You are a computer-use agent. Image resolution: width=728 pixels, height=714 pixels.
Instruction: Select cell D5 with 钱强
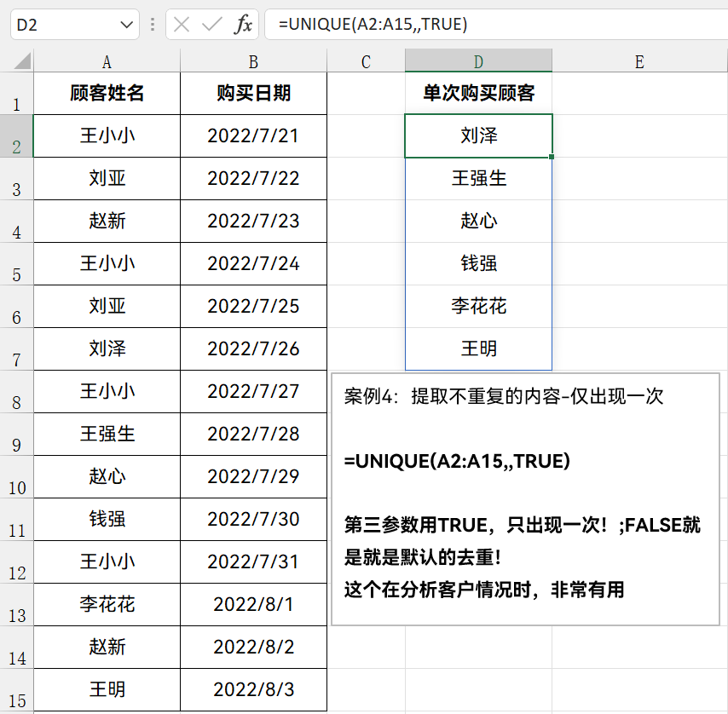coord(479,264)
